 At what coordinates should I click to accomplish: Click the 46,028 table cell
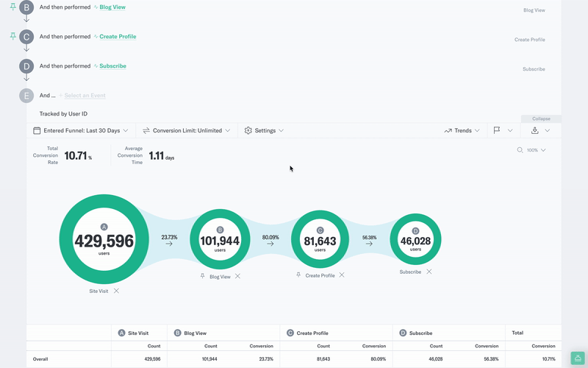pos(436,359)
